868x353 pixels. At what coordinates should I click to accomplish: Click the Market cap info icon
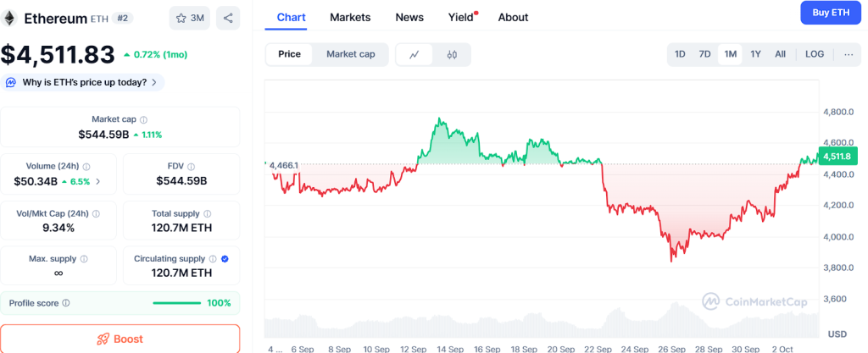click(143, 120)
